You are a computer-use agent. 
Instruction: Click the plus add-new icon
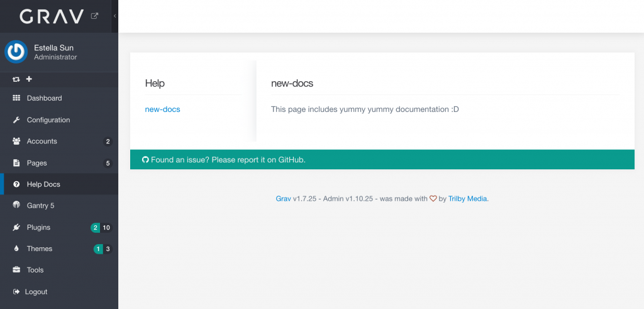point(29,79)
